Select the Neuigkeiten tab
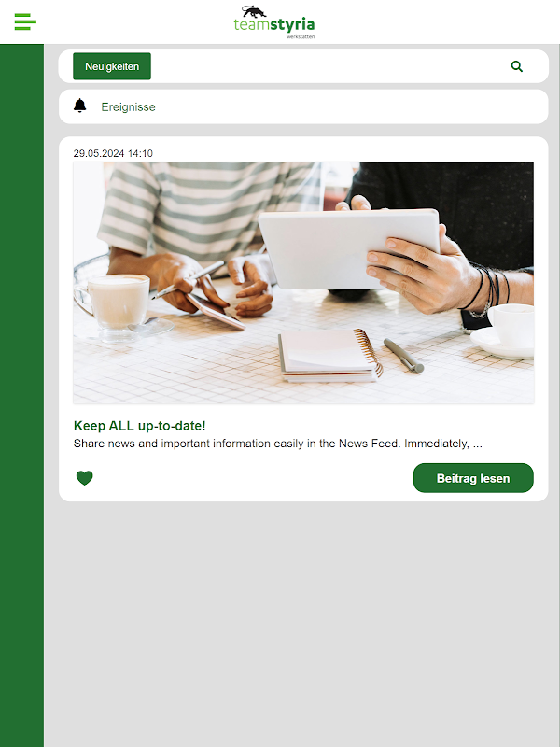 click(x=112, y=66)
